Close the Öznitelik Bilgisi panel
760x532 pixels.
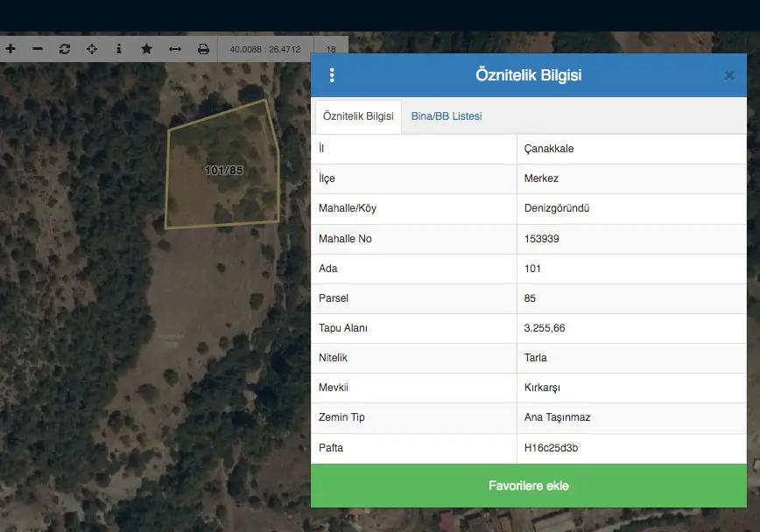729,75
